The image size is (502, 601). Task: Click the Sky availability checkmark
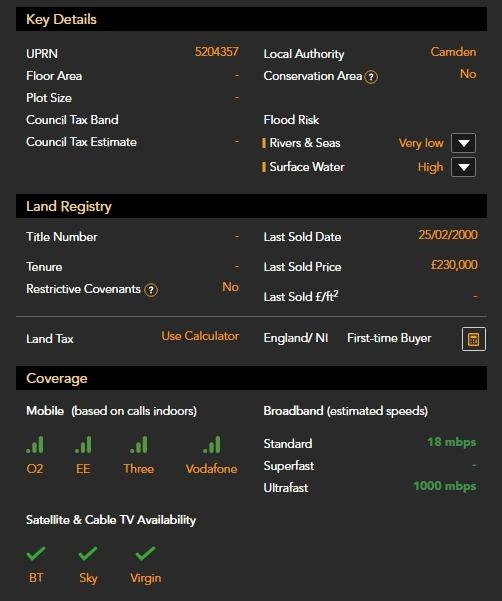pos(88,553)
